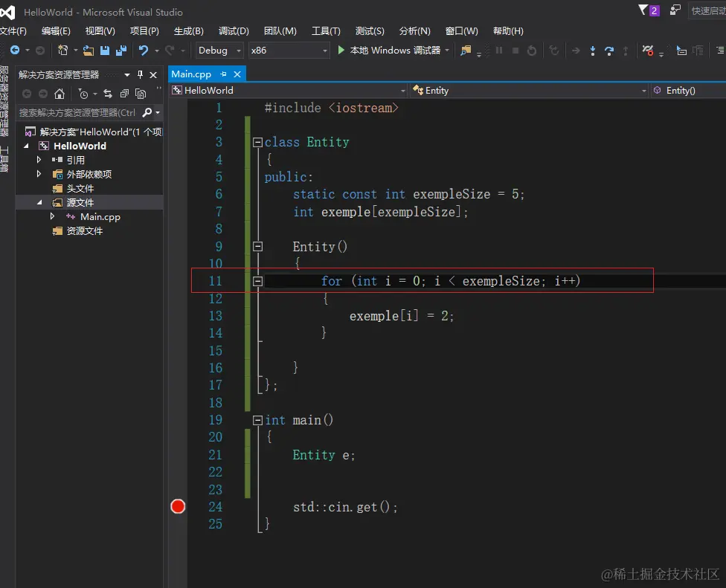The height and width of the screenshot is (588, 726).
Task: Click the 本地 Windows 调试器 button
Action: click(389, 50)
